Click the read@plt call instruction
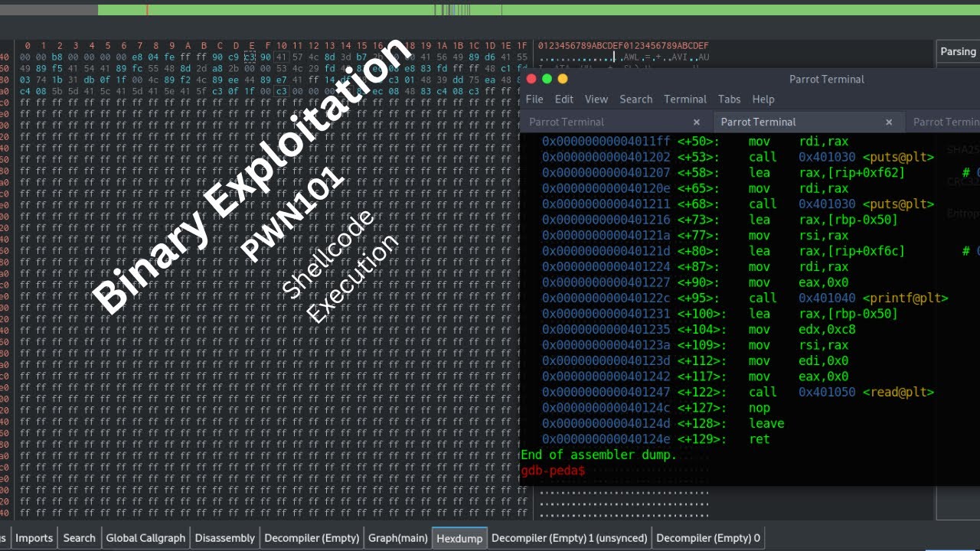The image size is (980, 551). click(x=841, y=392)
